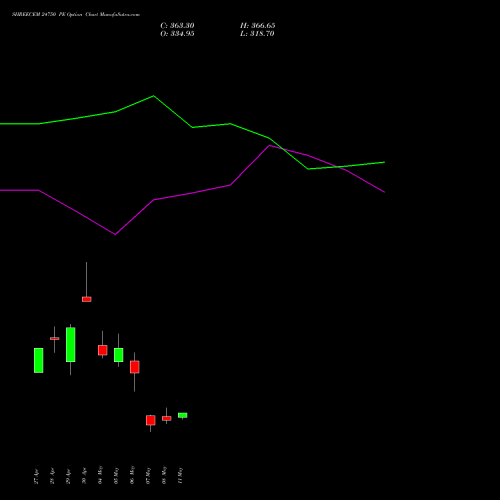Select the 28 Apr date label
500x500 pixels.
point(52,476)
